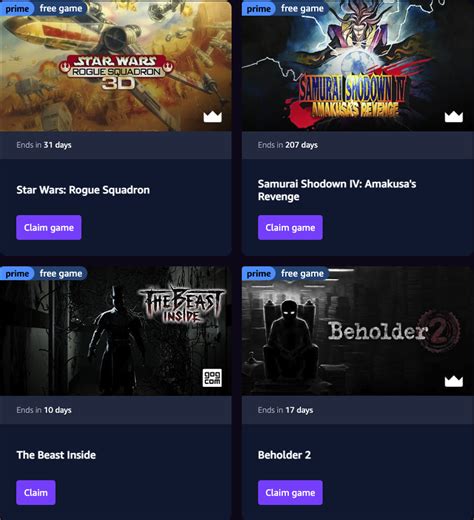Open The Beast Inside title link
The width and height of the screenshot is (474, 520).
56,455
